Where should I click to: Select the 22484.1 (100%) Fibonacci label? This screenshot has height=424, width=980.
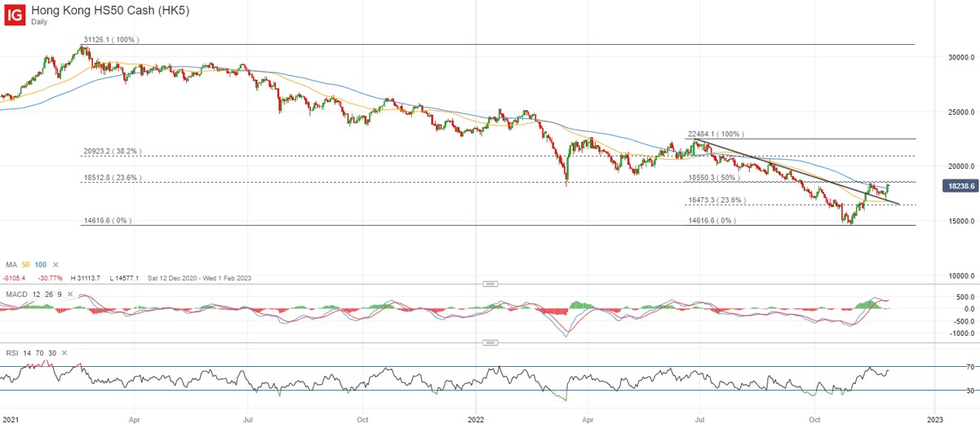[x=716, y=134]
